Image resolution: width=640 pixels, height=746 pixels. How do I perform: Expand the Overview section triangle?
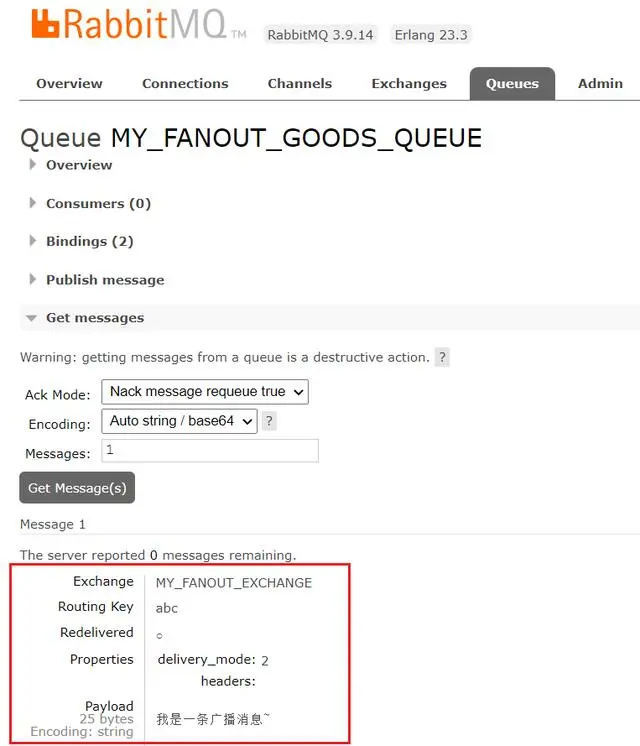pyautogui.click(x=32, y=165)
